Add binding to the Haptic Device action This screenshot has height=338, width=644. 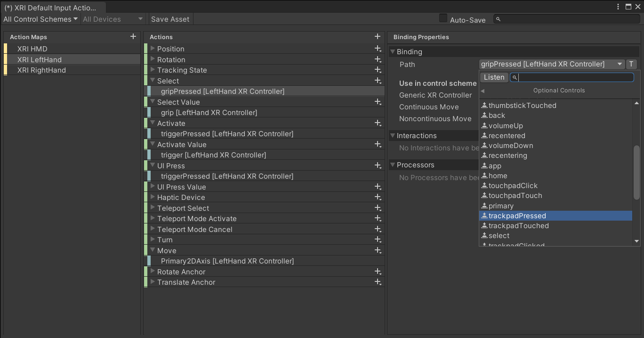[377, 198]
